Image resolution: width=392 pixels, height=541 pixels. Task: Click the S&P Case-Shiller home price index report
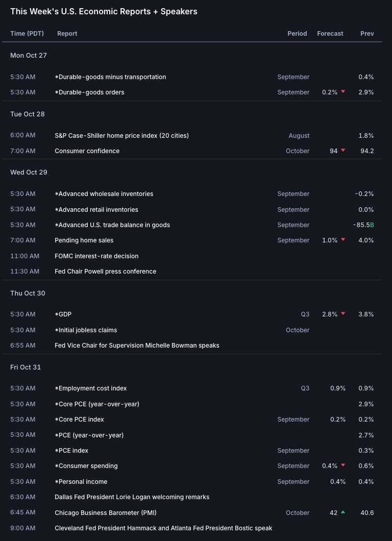(x=121, y=135)
